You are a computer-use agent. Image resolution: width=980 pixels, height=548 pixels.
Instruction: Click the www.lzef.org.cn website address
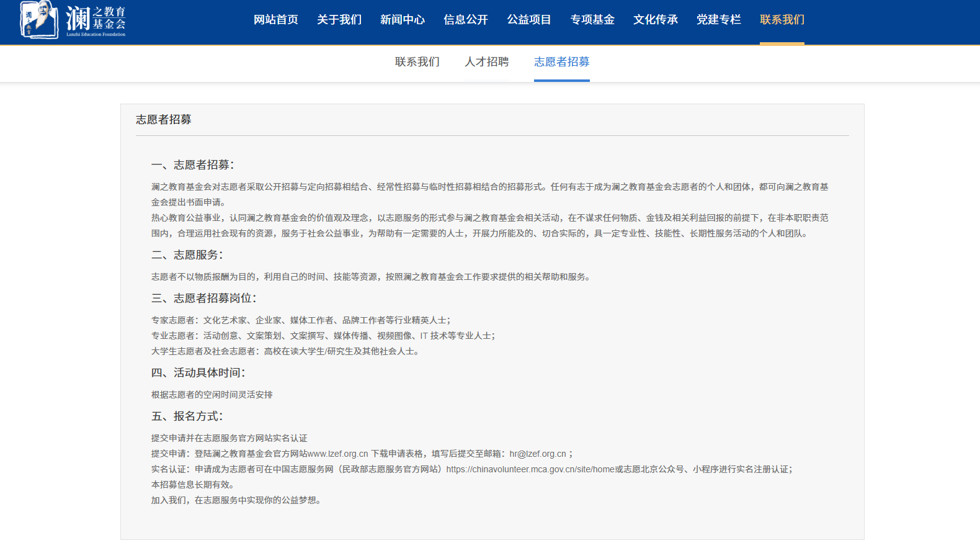[x=337, y=454]
